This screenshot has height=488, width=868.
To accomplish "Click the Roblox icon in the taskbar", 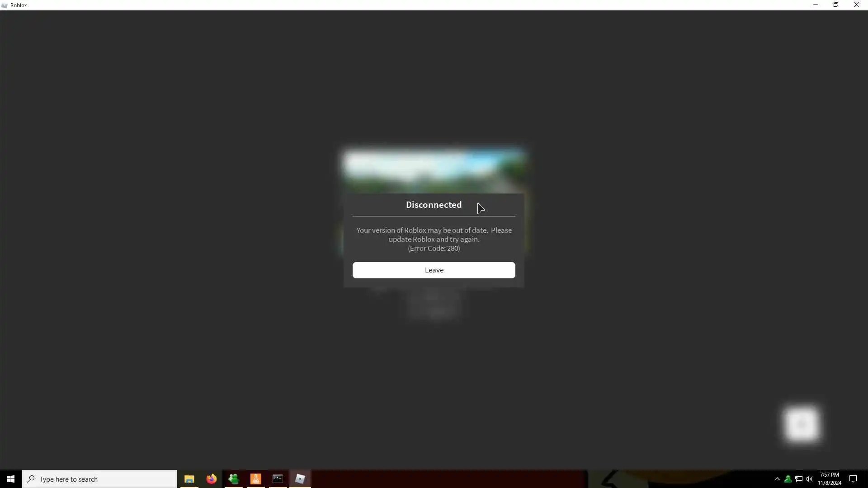I will pyautogui.click(x=300, y=479).
